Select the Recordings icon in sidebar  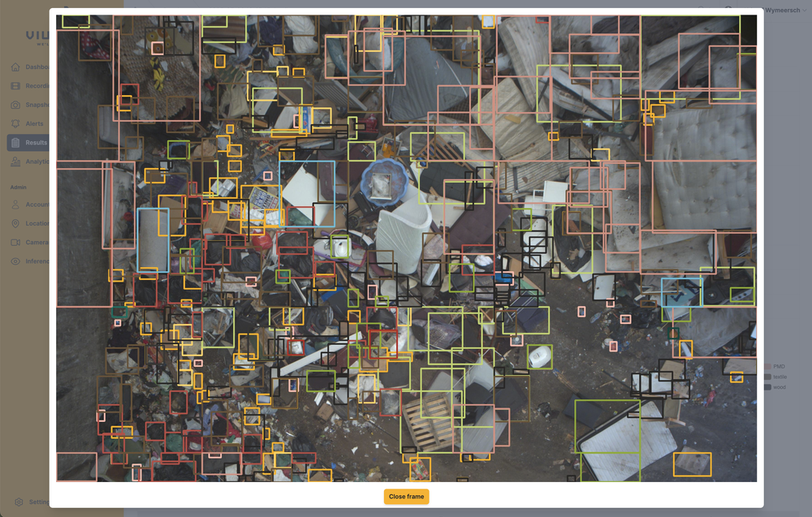click(x=16, y=86)
